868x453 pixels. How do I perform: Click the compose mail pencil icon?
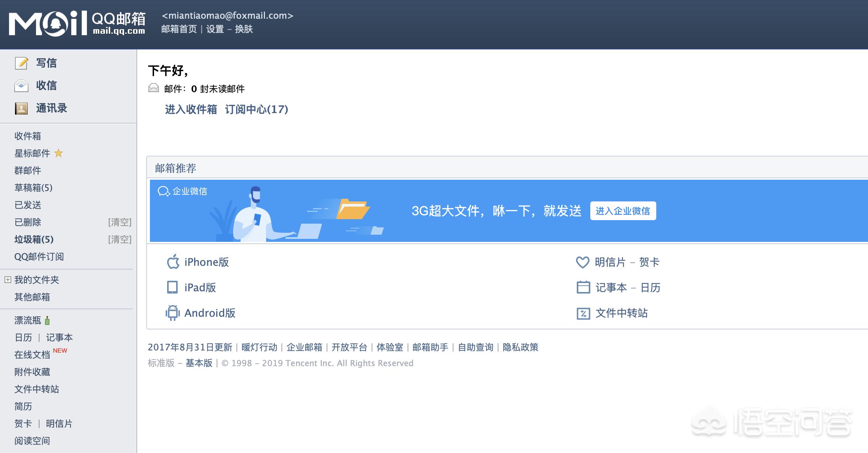coord(21,63)
